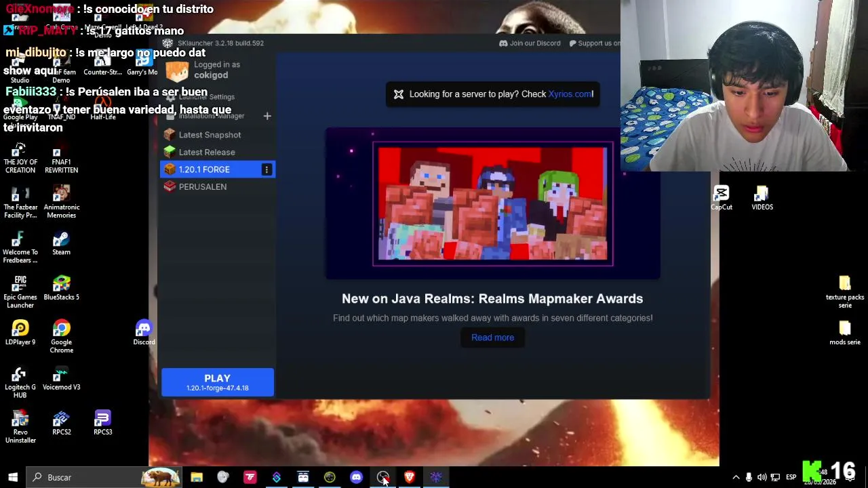The image size is (868, 488).
Task: Open the BlueStacks 5 desktop shortcut
Action: click(61, 287)
